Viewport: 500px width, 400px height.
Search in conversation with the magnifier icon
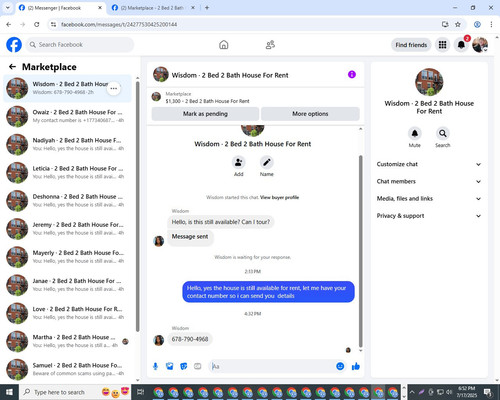[443, 133]
